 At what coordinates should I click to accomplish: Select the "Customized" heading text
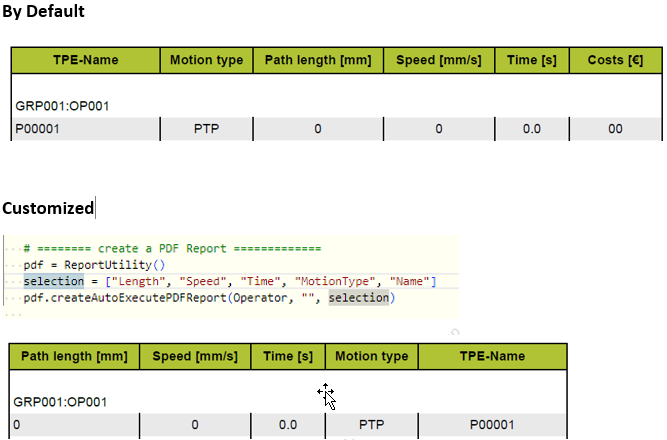point(47,208)
